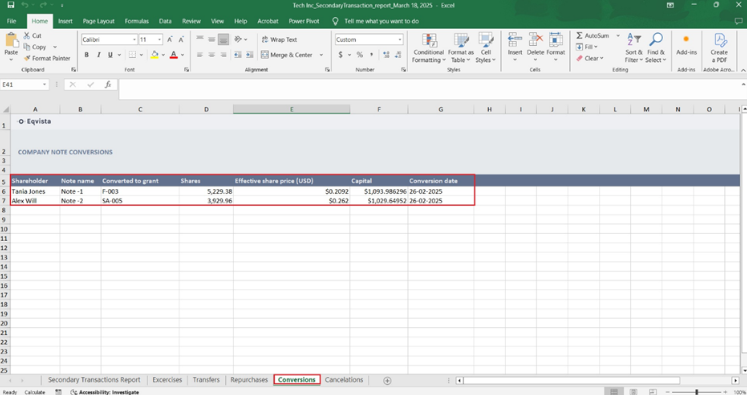Click Create a PDF icon
747x395 pixels.
[x=719, y=40]
